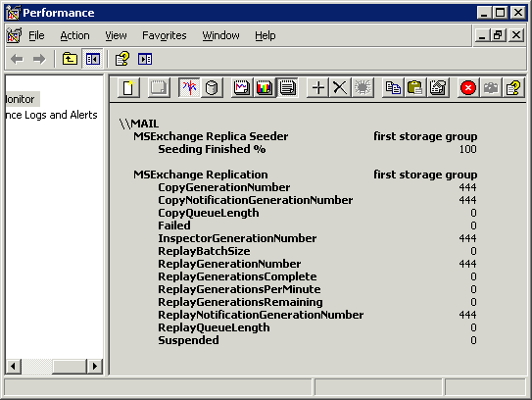Image resolution: width=532 pixels, height=400 pixels.
Task: Click Copy Properties icon
Action: [x=393, y=88]
